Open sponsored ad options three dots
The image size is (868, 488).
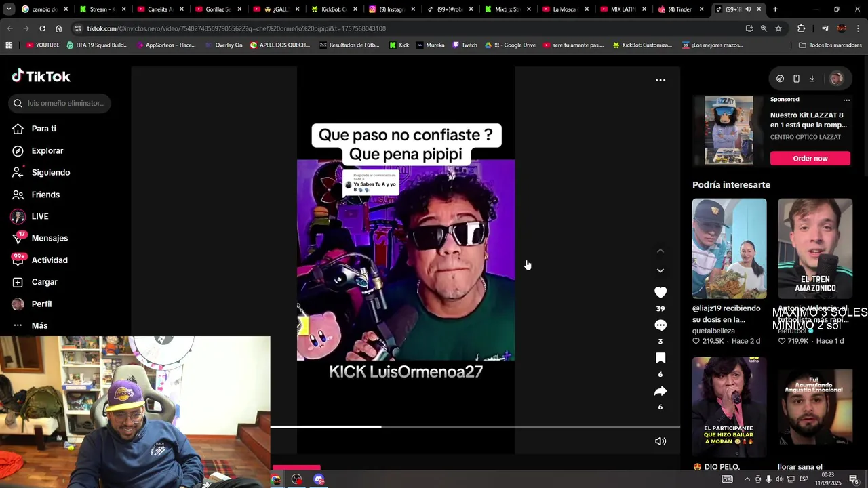click(x=846, y=100)
